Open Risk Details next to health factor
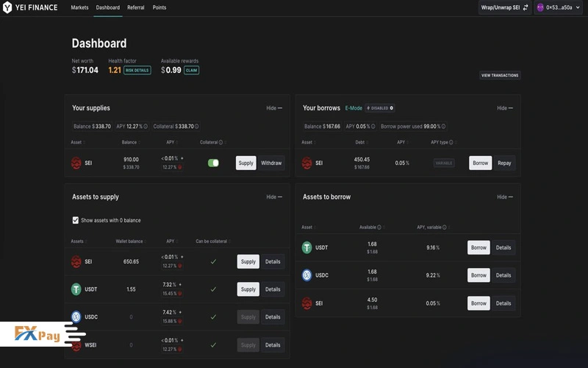Image resolution: width=588 pixels, height=368 pixels. (137, 71)
